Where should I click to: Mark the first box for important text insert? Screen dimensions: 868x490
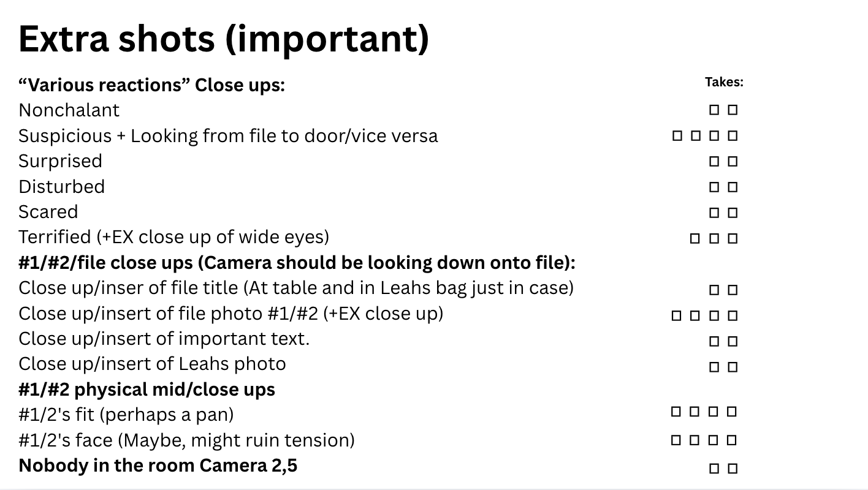coord(714,342)
